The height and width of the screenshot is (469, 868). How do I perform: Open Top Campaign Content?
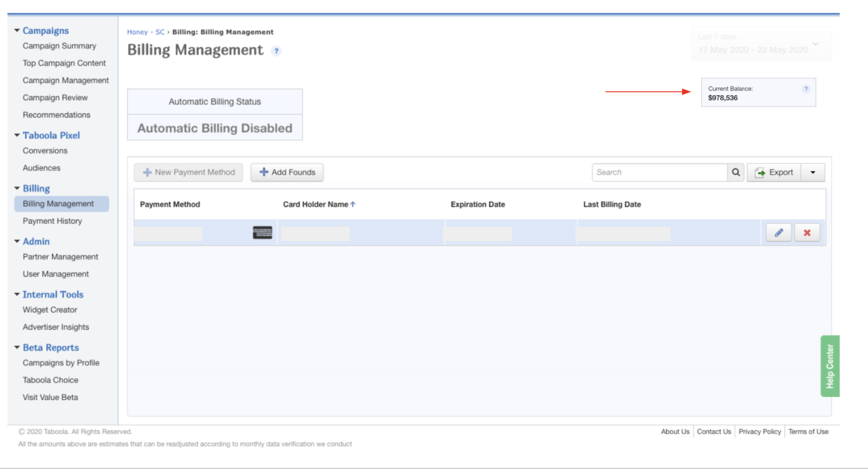click(64, 63)
